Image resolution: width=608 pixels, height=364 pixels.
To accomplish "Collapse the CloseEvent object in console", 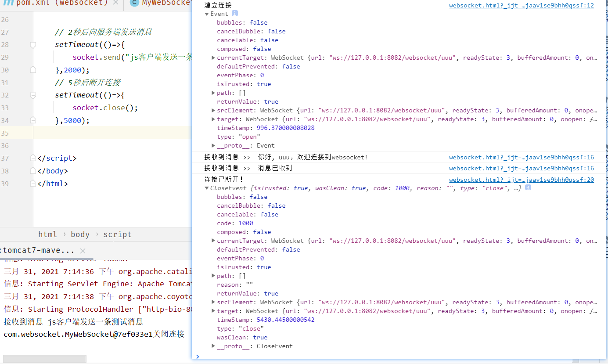I will click(207, 188).
